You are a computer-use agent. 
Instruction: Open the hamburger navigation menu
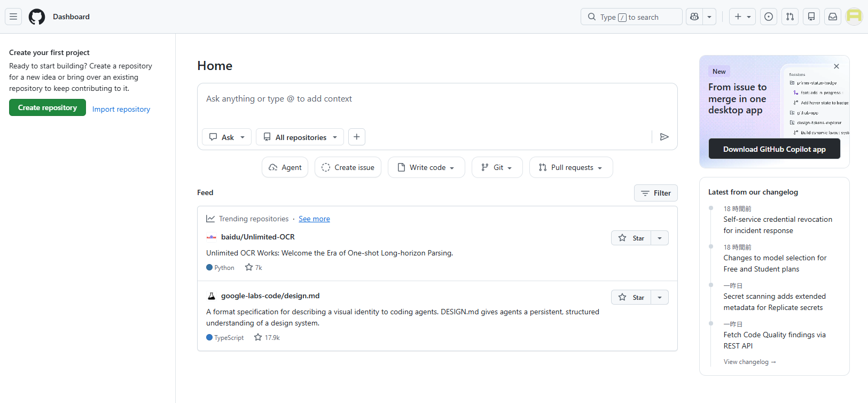[13, 17]
